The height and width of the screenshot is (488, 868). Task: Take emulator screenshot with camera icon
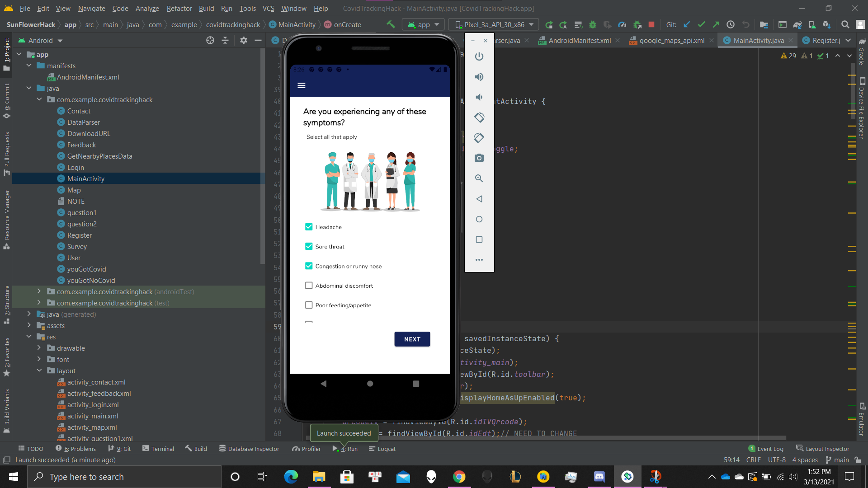479,158
